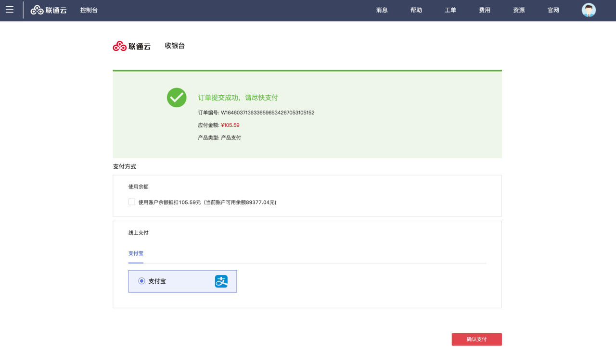Viewport: 616px width, 364px height.
Task: Switch to the 支付宝 payment tab
Action: (x=136, y=253)
